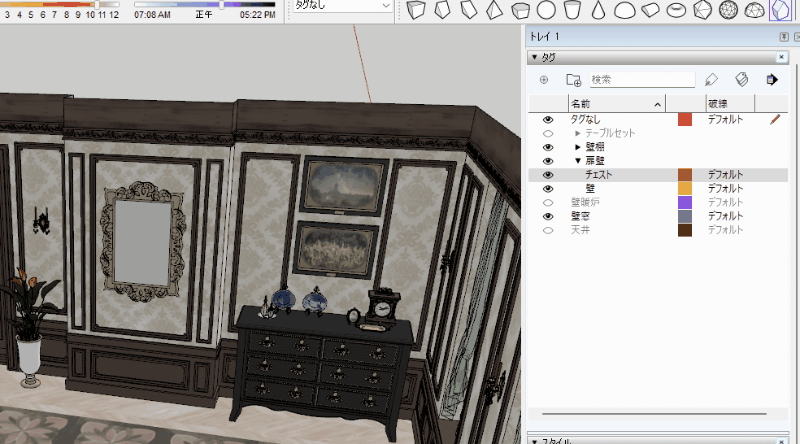The height and width of the screenshot is (444, 800).
Task: Select the cone shape tool
Action: [598, 10]
